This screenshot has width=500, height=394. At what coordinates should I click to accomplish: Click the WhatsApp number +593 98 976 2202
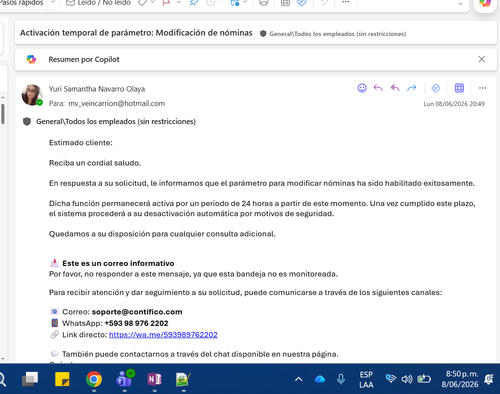[136, 323]
